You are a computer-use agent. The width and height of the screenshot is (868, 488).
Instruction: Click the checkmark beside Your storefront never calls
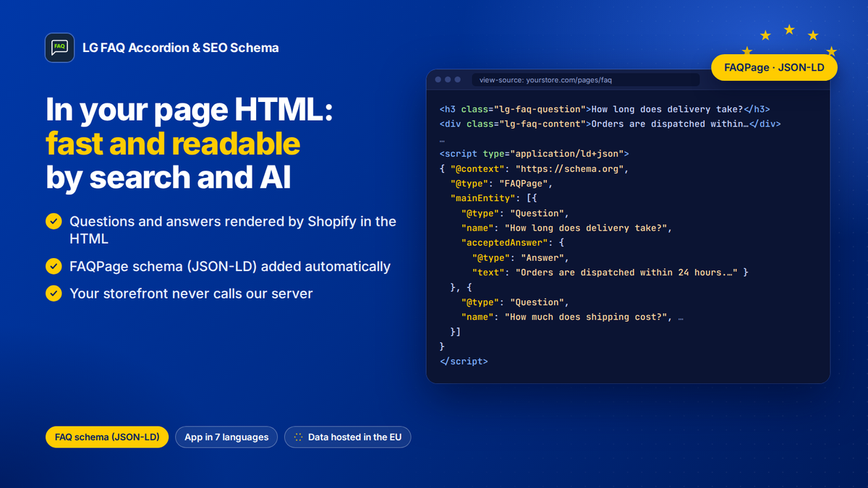point(54,293)
